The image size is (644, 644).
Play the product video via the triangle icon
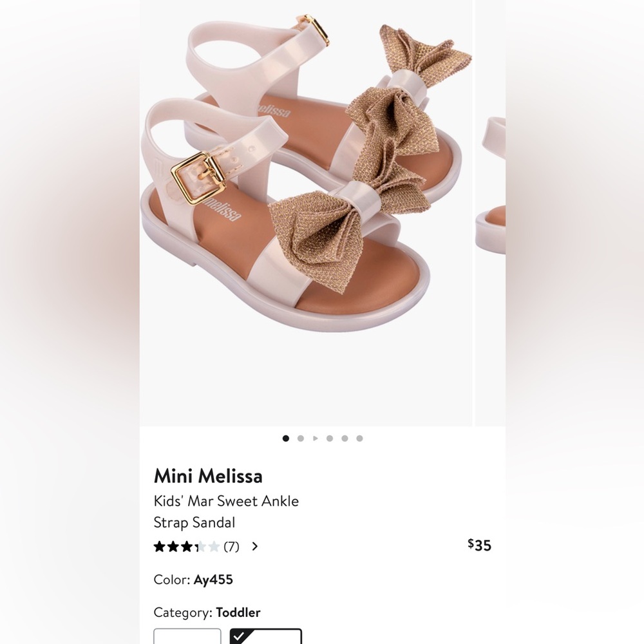tap(315, 438)
